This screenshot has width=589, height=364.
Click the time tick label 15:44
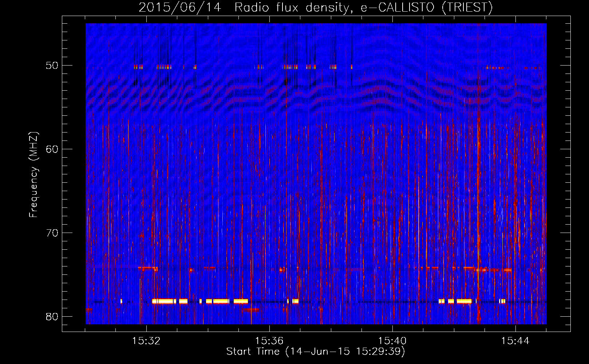coord(515,341)
